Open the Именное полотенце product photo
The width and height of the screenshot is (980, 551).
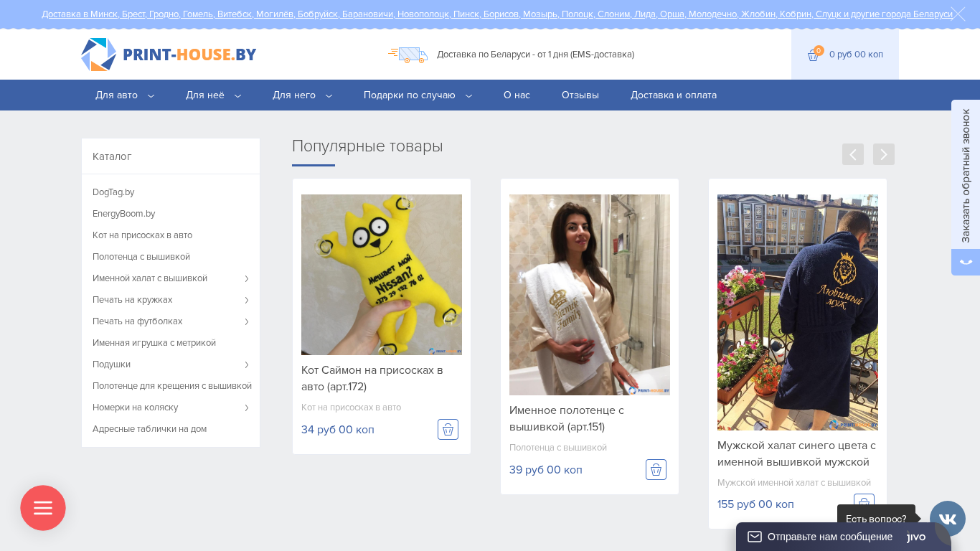click(x=590, y=295)
